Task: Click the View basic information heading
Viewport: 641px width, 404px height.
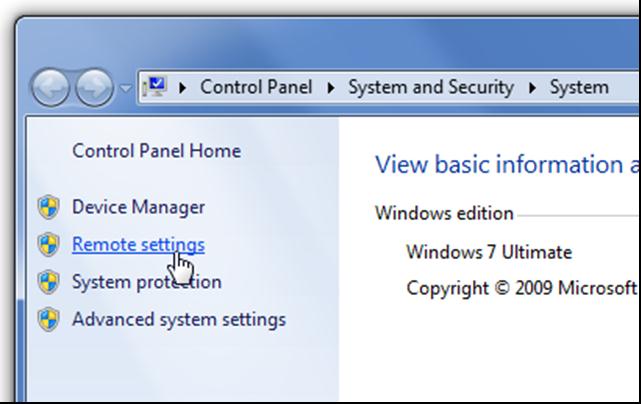Action: 506,165
